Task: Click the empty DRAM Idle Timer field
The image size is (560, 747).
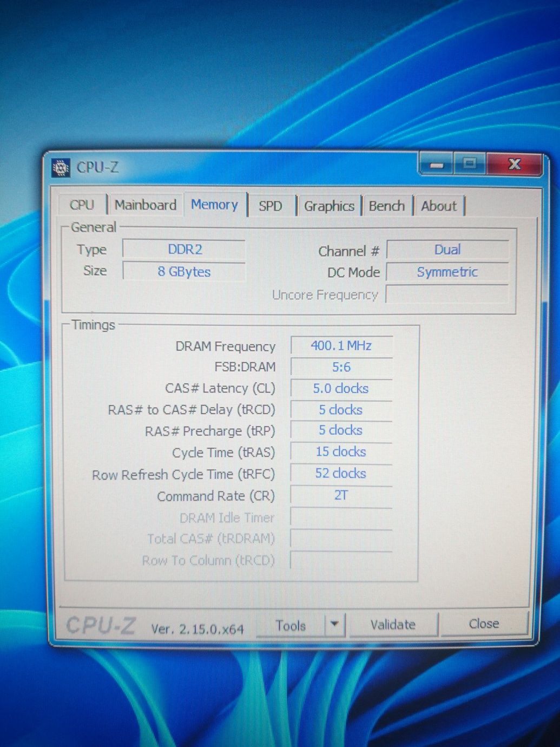Action: click(341, 517)
